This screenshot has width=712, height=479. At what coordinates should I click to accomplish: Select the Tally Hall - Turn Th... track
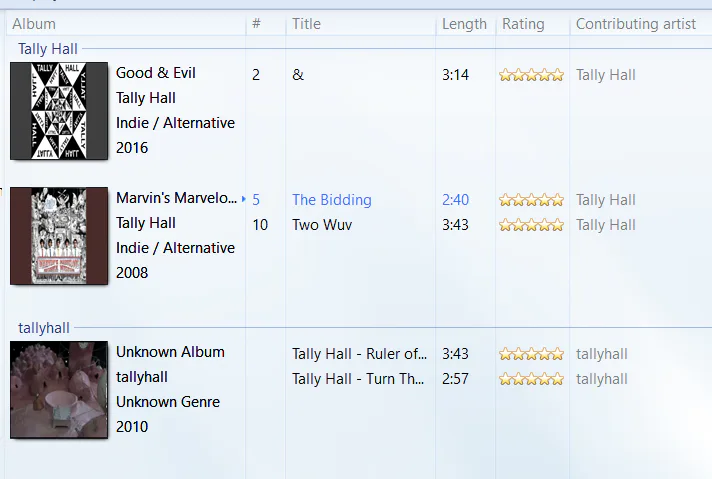click(358, 379)
